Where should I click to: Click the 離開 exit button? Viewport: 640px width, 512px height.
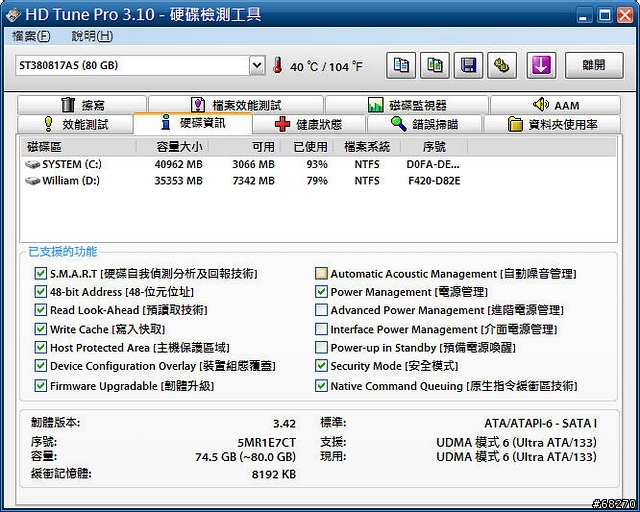point(594,65)
